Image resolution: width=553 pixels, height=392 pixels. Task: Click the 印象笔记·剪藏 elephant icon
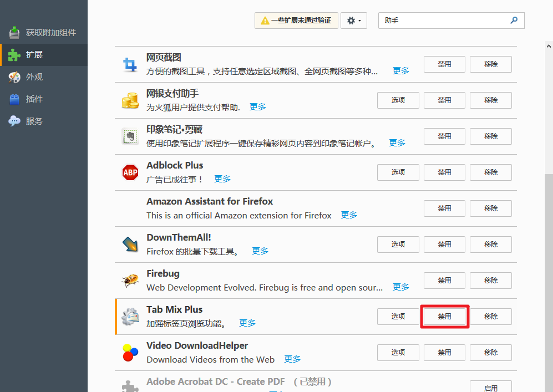pyautogui.click(x=130, y=136)
